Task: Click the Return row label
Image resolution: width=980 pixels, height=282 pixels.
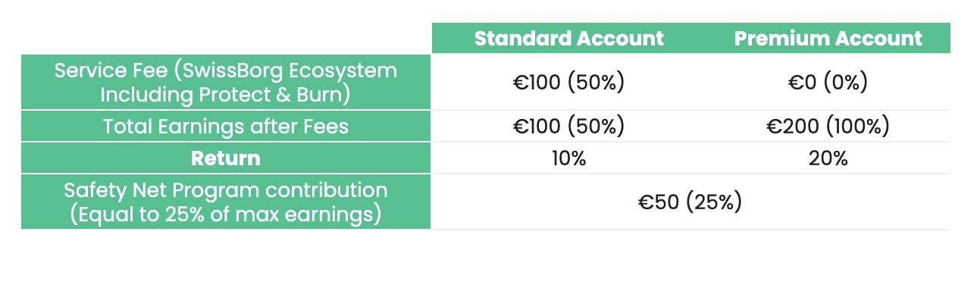Action: pyautogui.click(x=226, y=158)
